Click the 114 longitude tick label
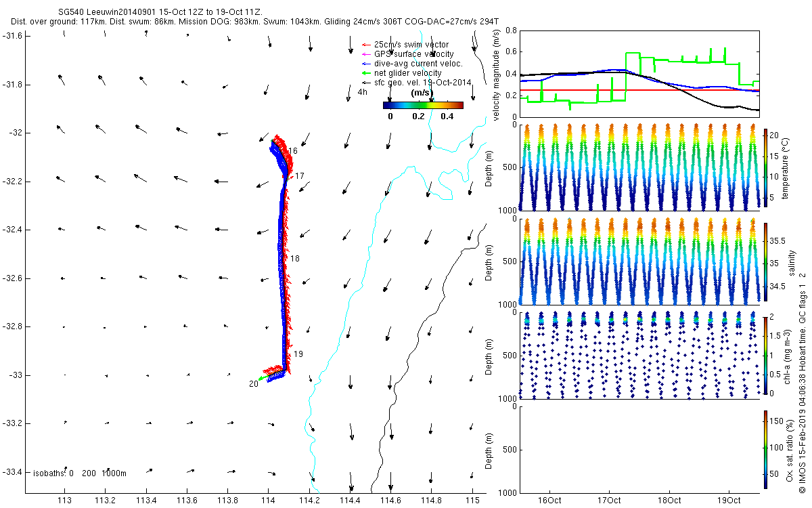This screenshot has width=812, height=508. click(269, 502)
